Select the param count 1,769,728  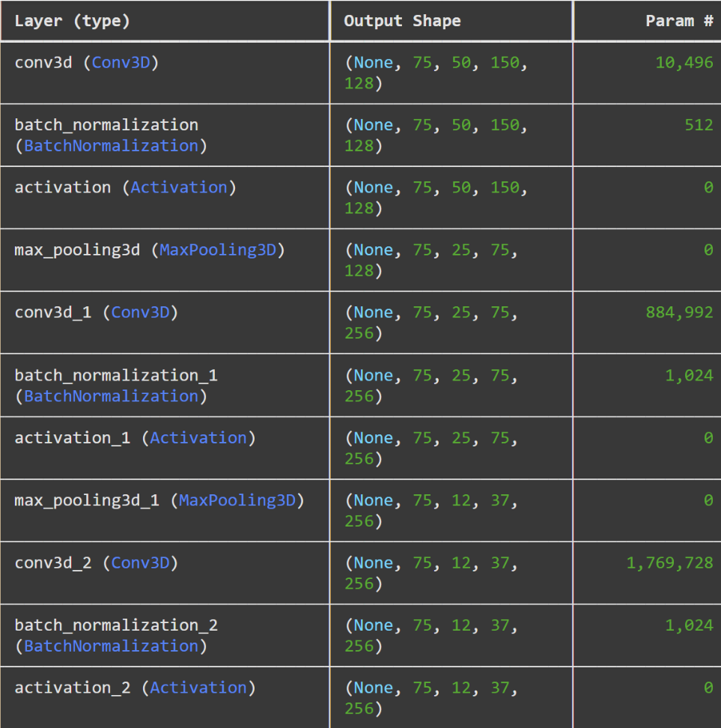669,563
